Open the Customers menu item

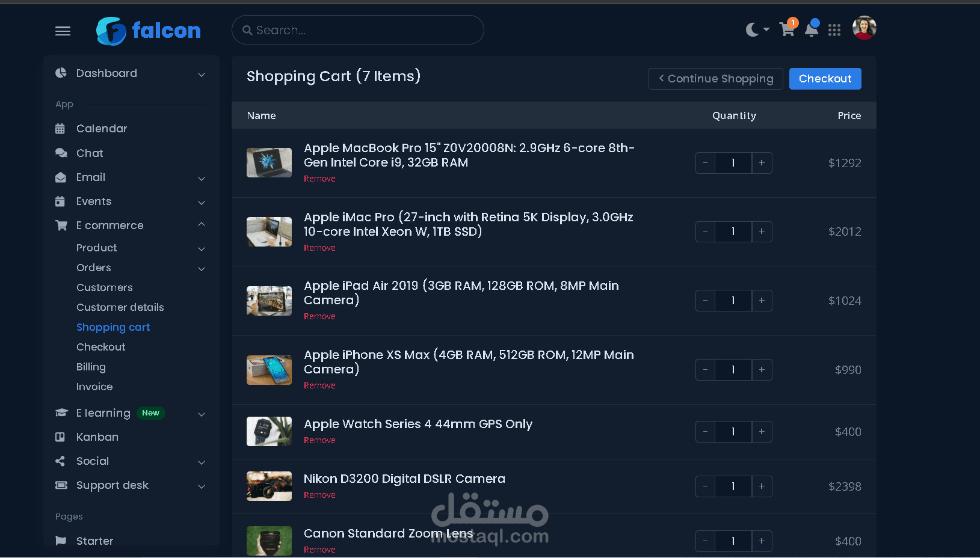click(x=105, y=287)
